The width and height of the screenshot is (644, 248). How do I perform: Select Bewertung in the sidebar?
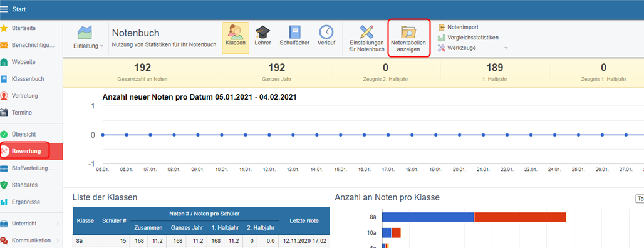pyautogui.click(x=26, y=151)
